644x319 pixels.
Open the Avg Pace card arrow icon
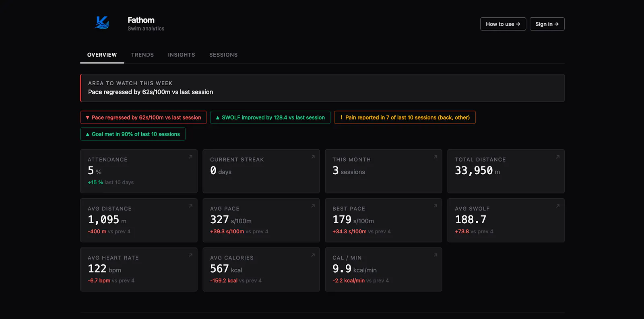pos(313,206)
